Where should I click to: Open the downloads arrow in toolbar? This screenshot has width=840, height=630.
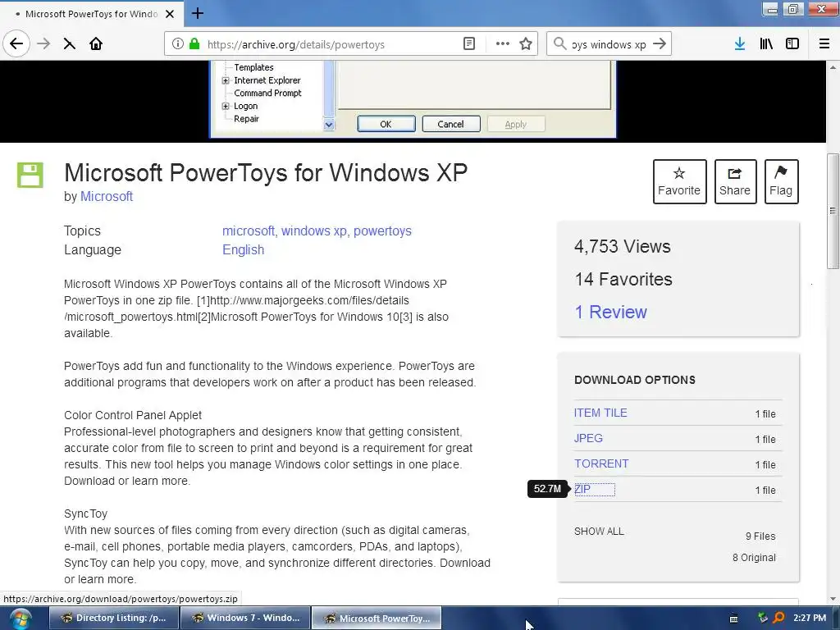[740, 44]
